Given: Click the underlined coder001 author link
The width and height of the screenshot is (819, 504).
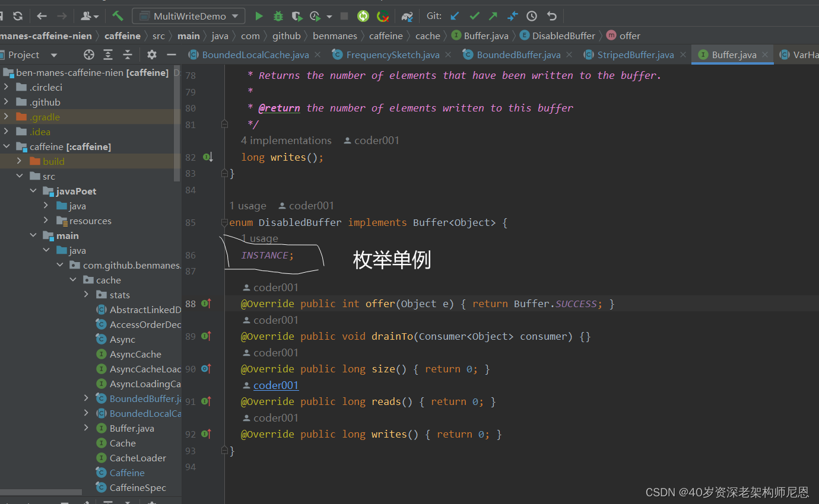Looking at the screenshot, I should click(x=276, y=385).
